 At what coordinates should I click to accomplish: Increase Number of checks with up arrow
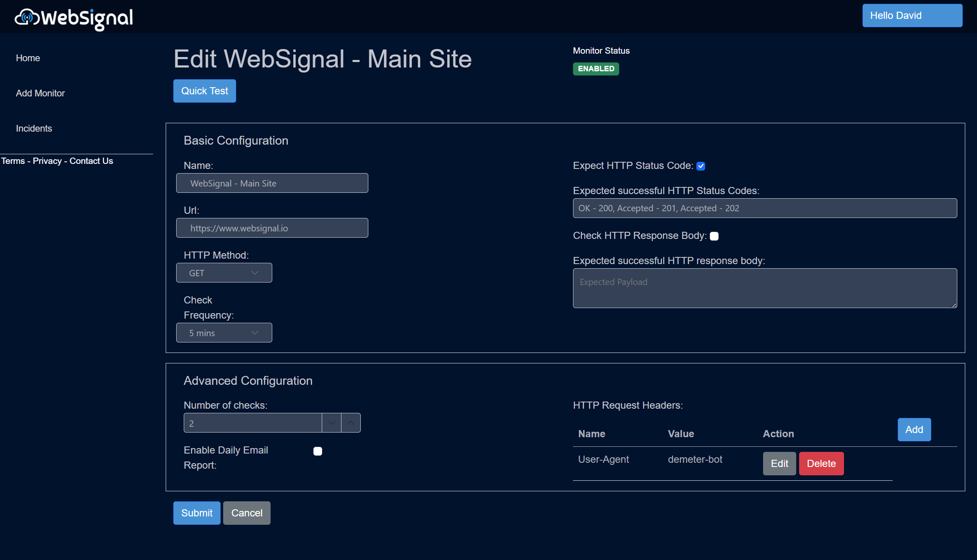pyautogui.click(x=351, y=423)
